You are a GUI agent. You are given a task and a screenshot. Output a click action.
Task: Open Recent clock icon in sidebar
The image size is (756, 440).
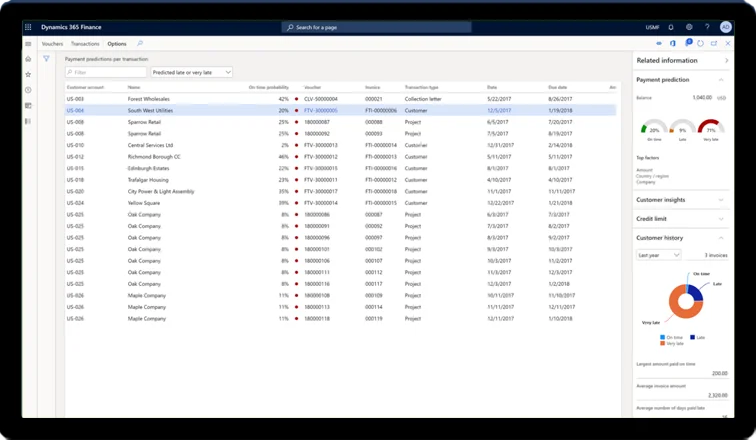click(28, 90)
